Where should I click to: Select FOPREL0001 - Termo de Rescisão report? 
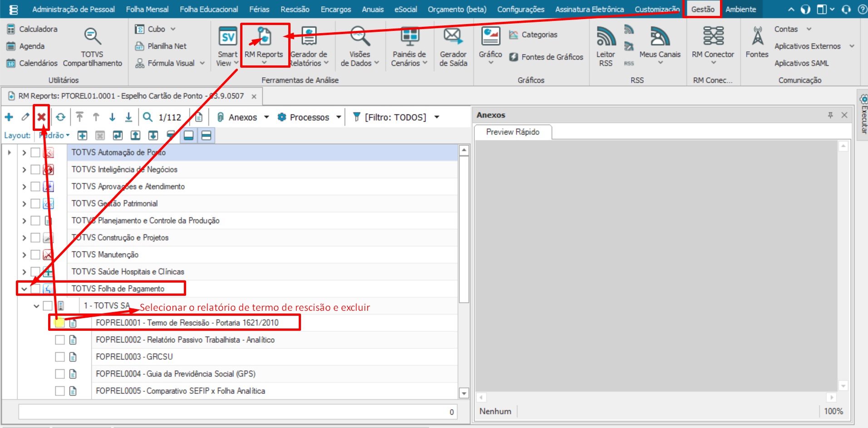click(187, 323)
